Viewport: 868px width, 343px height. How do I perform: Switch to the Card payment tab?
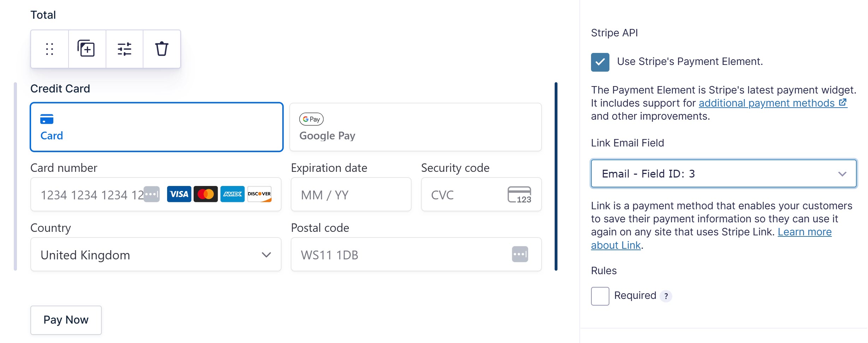coord(157,127)
